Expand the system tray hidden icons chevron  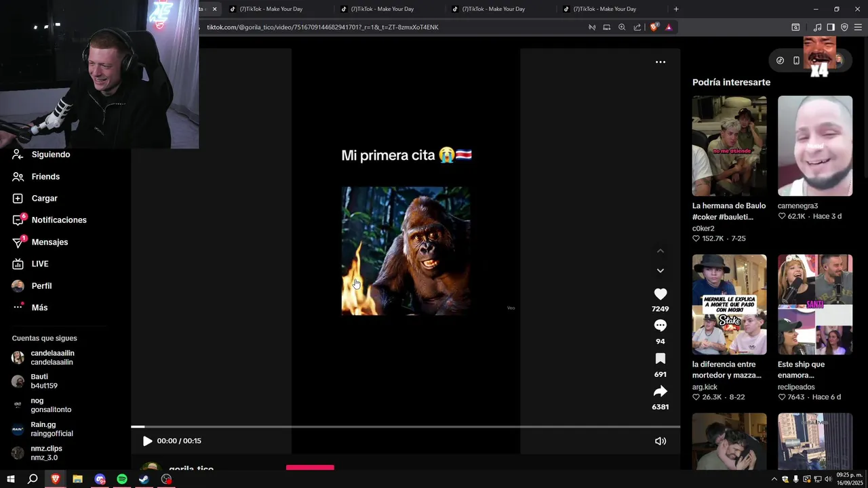pos(774,479)
